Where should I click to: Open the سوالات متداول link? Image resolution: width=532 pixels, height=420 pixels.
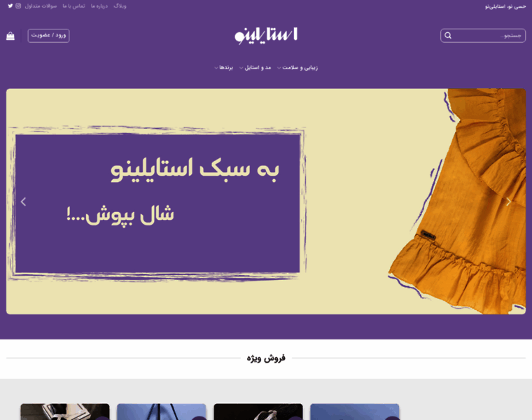click(41, 6)
